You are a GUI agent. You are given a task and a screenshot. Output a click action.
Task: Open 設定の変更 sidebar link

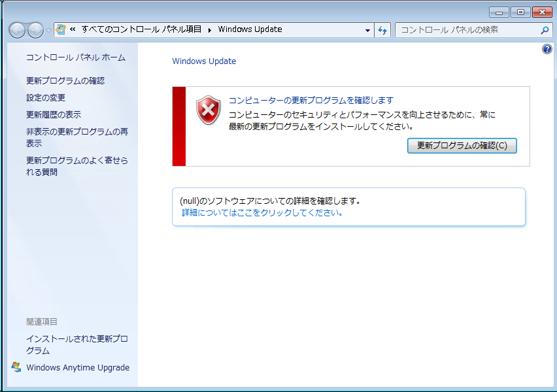click(46, 97)
